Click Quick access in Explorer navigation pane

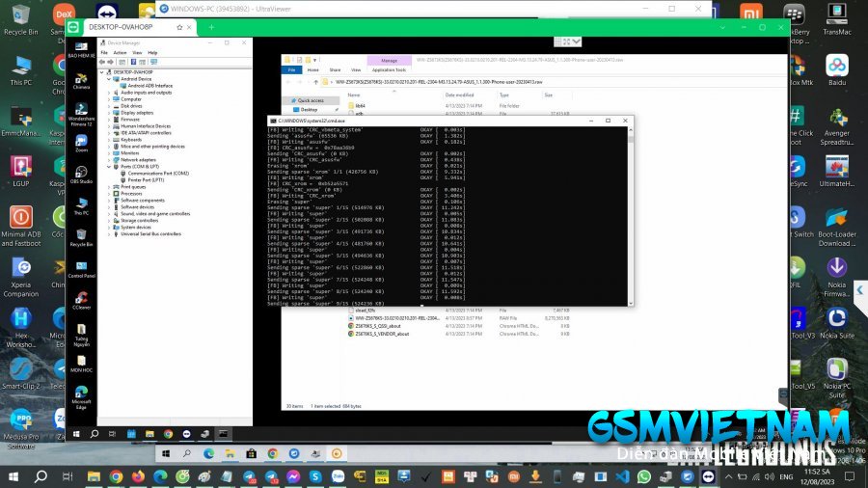[311, 100]
